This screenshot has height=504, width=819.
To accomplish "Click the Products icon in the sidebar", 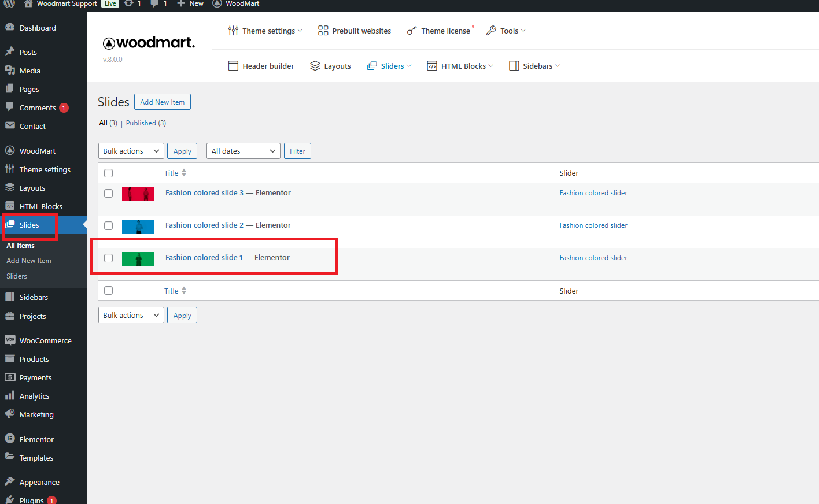I will 10,358.
